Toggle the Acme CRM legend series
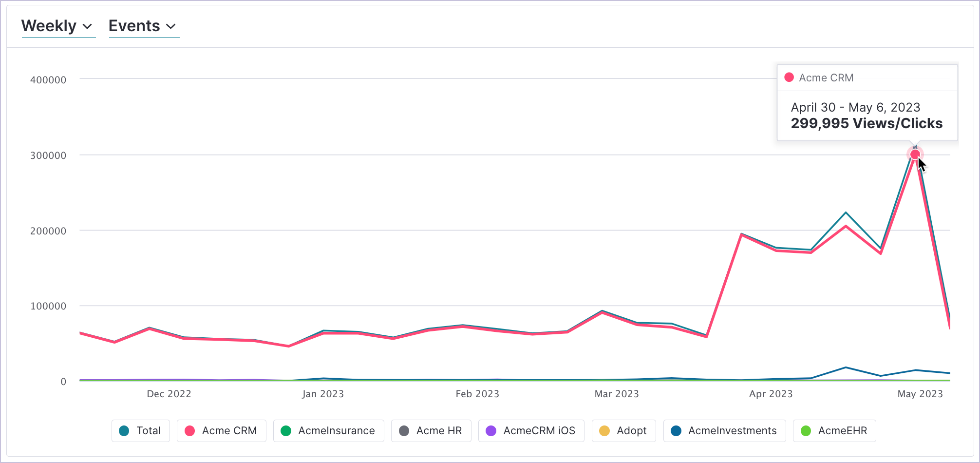The height and width of the screenshot is (463, 980). [222, 431]
